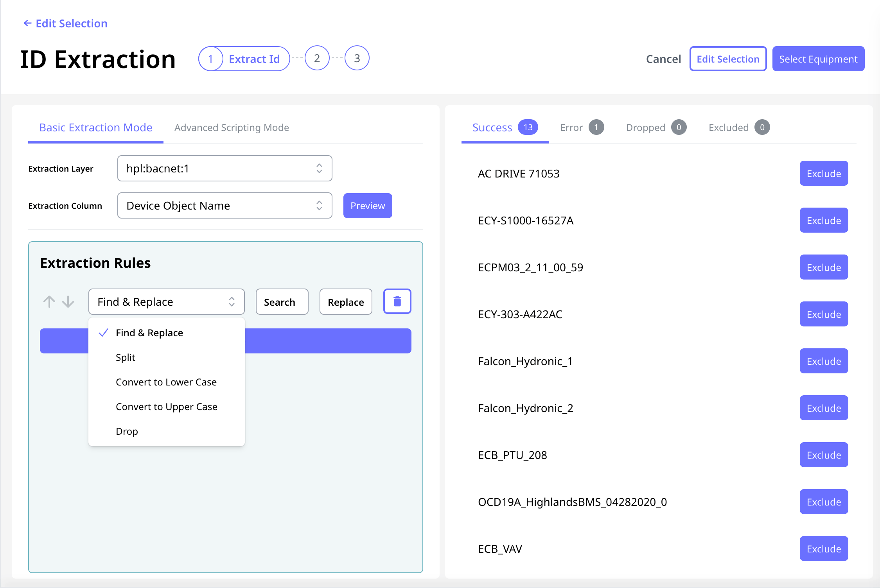The height and width of the screenshot is (588, 880).
Task: Click step 1 Extract Id indicator
Action: coord(244,59)
